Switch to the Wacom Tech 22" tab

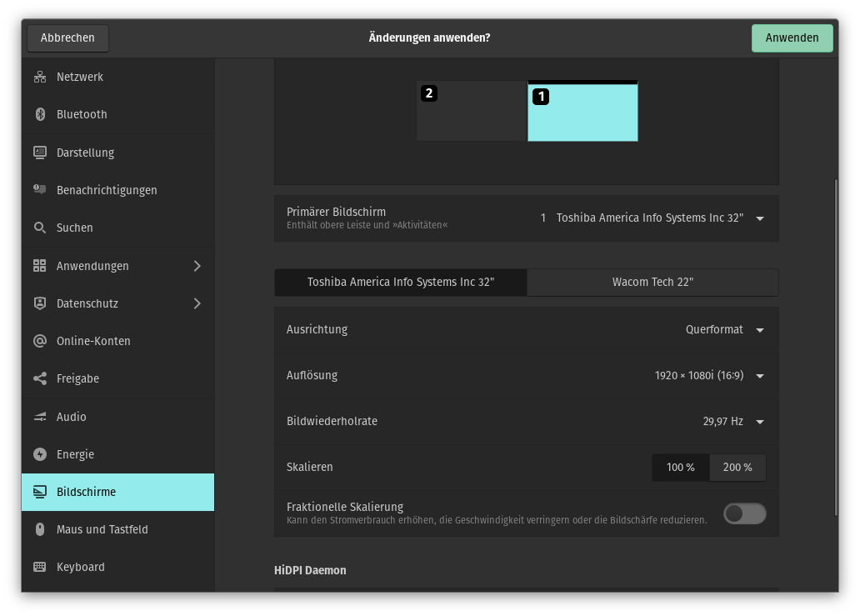[x=652, y=283]
